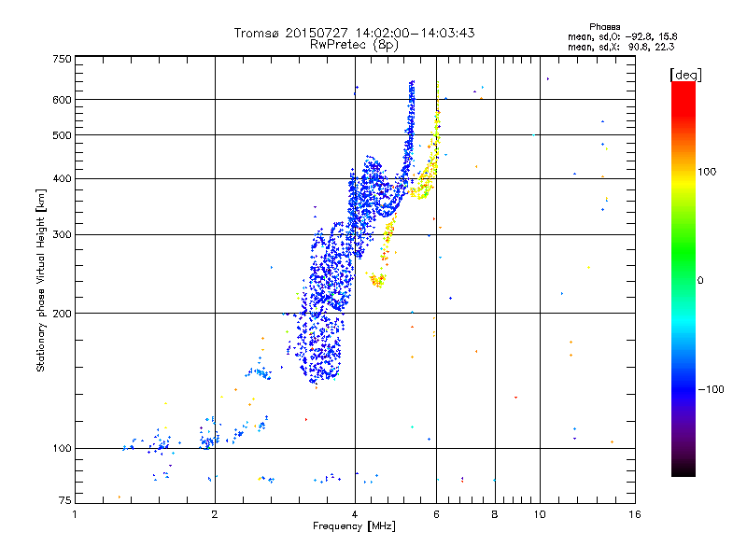Viewport: 747px width, 560px height.
Task: Click the Phases header label
Action: (604, 27)
